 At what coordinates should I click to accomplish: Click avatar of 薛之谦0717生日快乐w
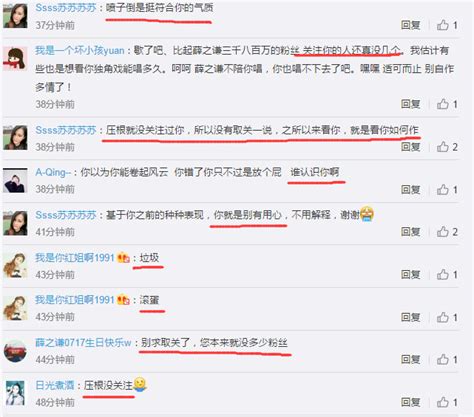click(x=15, y=351)
